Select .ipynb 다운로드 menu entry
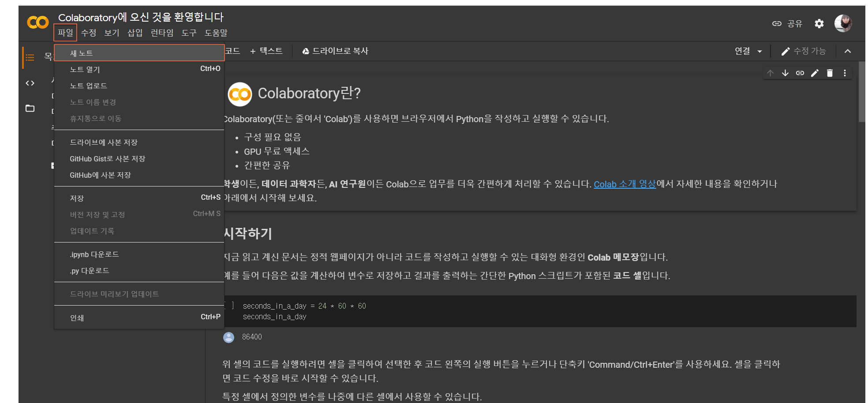 (139, 254)
